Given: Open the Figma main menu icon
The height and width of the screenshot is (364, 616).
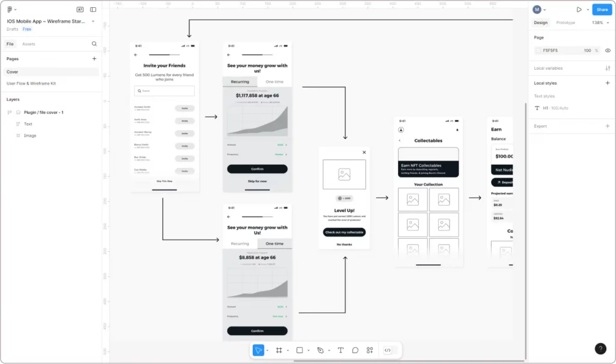Looking at the screenshot, I should (x=10, y=10).
